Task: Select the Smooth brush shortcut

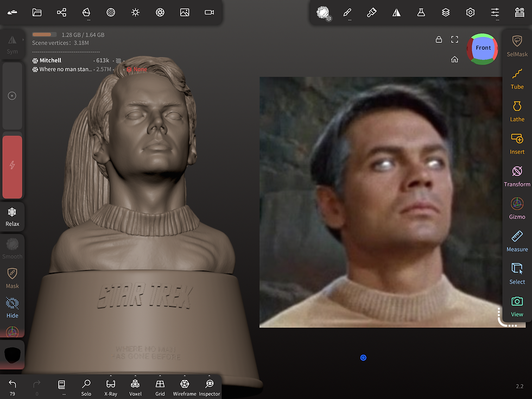Action: click(x=12, y=249)
